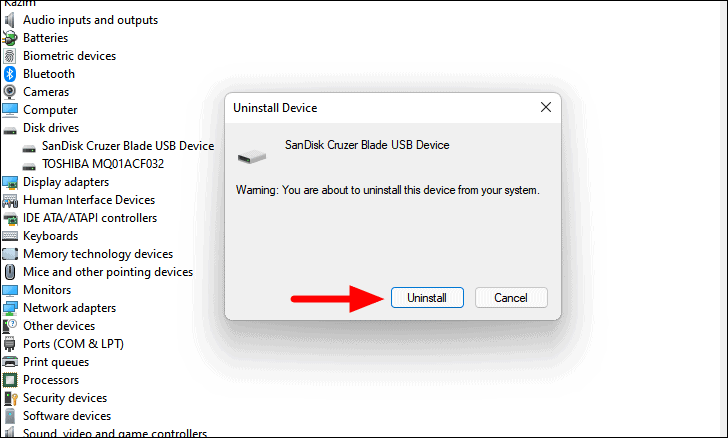728x438 pixels.
Task: Click the Cameras webcam icon
Action: click(10, 92)
